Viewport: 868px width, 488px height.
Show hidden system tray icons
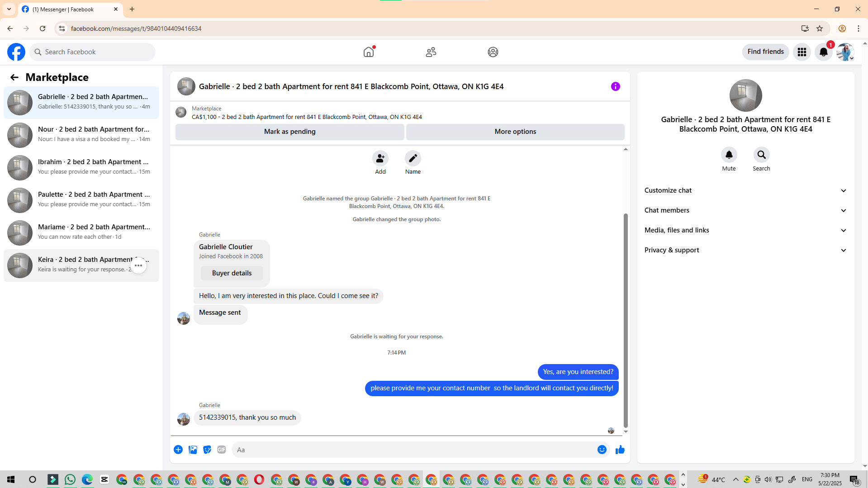(x=736, y=479)
